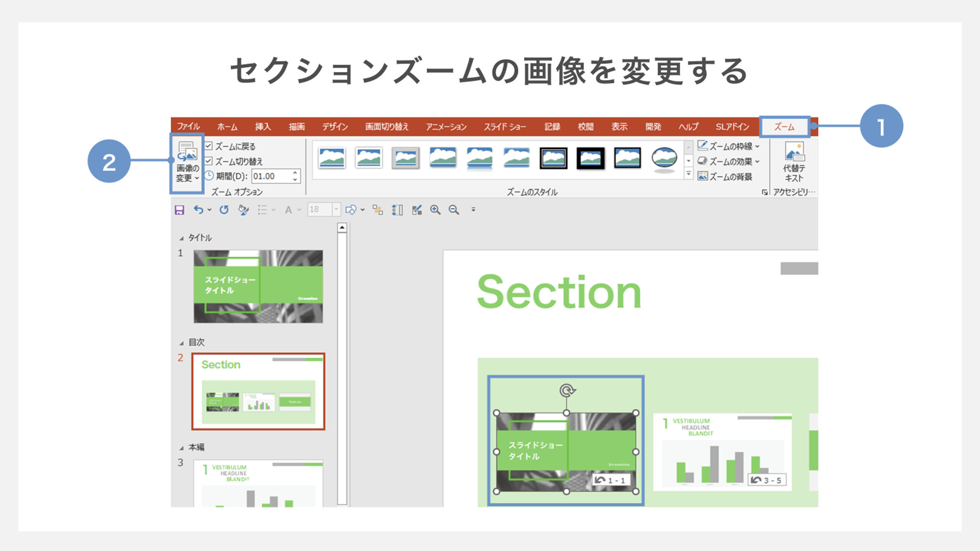Viewport: 980px width, 551px height.
Task: Click the bulleted list icon
Action: (262, 210)
